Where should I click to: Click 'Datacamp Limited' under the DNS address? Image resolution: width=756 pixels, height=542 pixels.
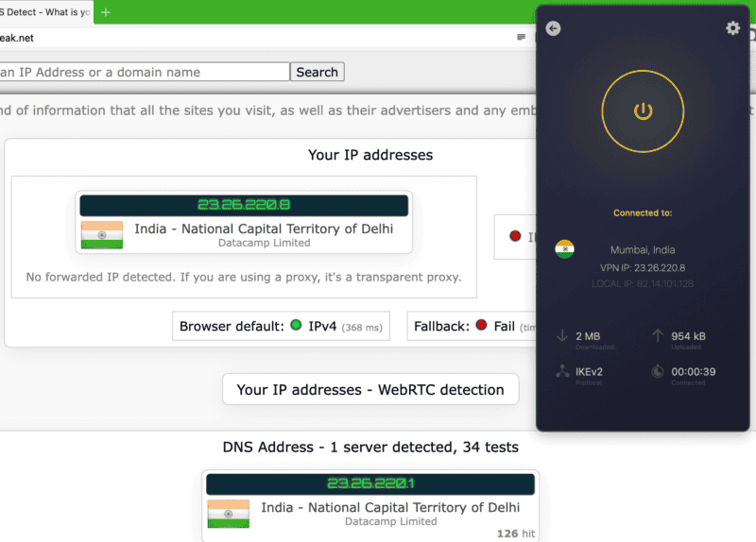coord(391,521)
